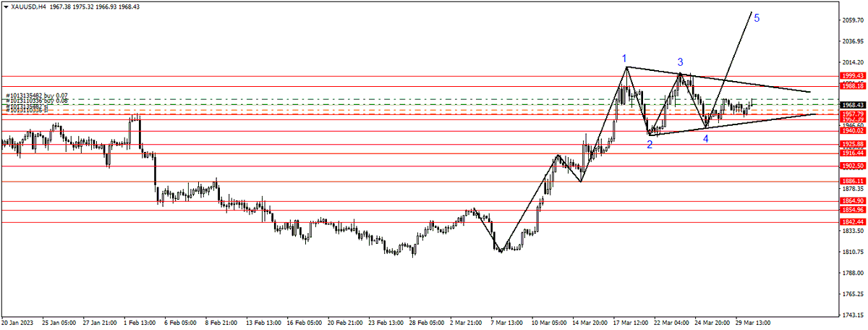This screenshot has width=868, height=330.
Task: Click the chart shift triangle icon beside XAUUSD
Action: (5, 7)
